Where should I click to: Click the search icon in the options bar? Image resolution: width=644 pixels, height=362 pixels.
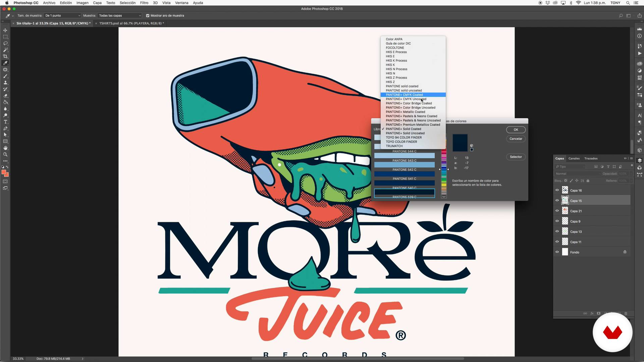click(x=621, y=15)
